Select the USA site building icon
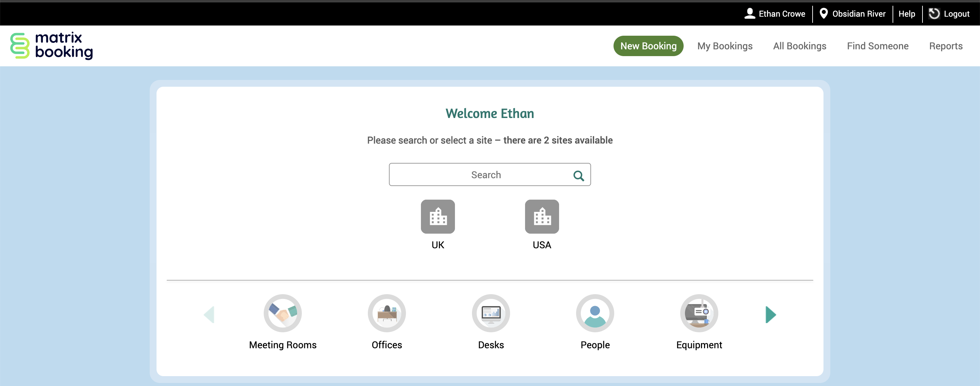 (x=542, y=216)
